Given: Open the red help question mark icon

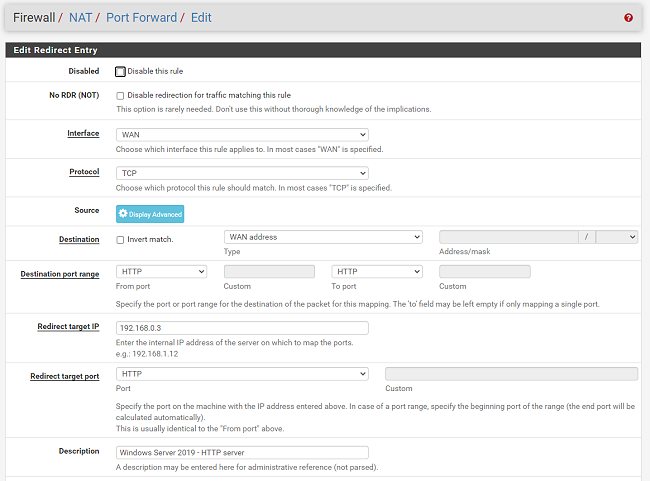Looking at the screenshot, I should point(628,17).
